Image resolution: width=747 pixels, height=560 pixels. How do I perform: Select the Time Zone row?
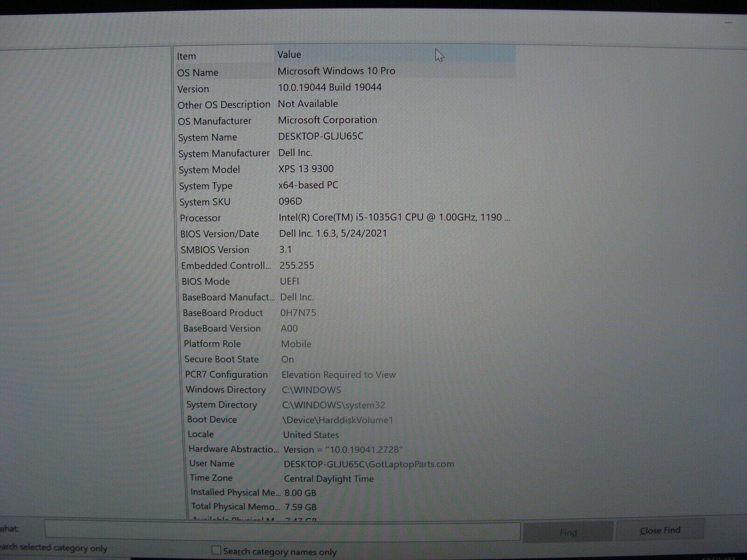280,478
